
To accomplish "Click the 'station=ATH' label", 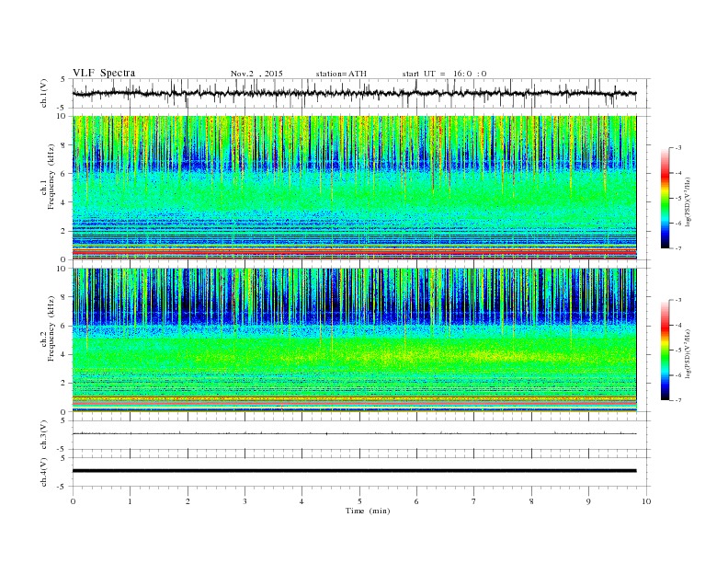I will pyautogui.click(x=341, y=74).
